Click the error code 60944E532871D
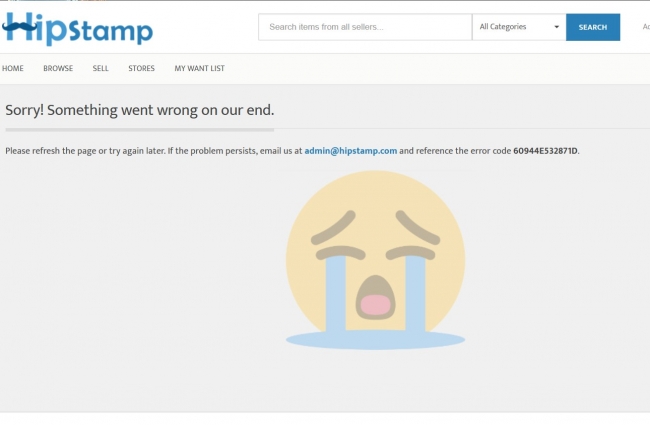Screen dimensions: 650x425 [545, 151]
